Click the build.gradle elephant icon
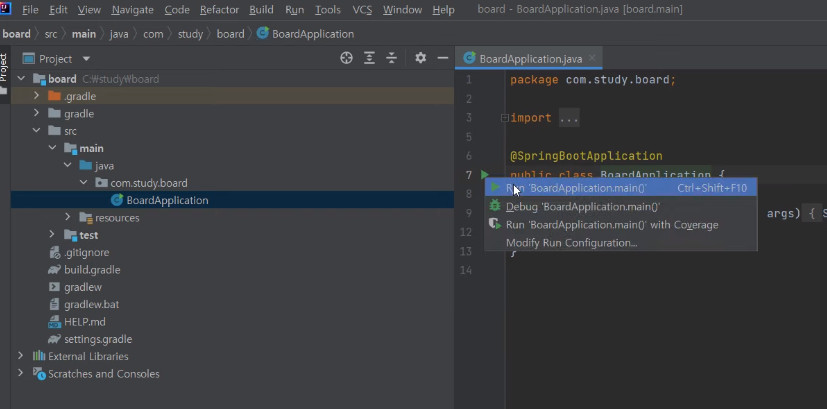The height and width of the screenshot is (409, 827). click(x=54, y=270)
